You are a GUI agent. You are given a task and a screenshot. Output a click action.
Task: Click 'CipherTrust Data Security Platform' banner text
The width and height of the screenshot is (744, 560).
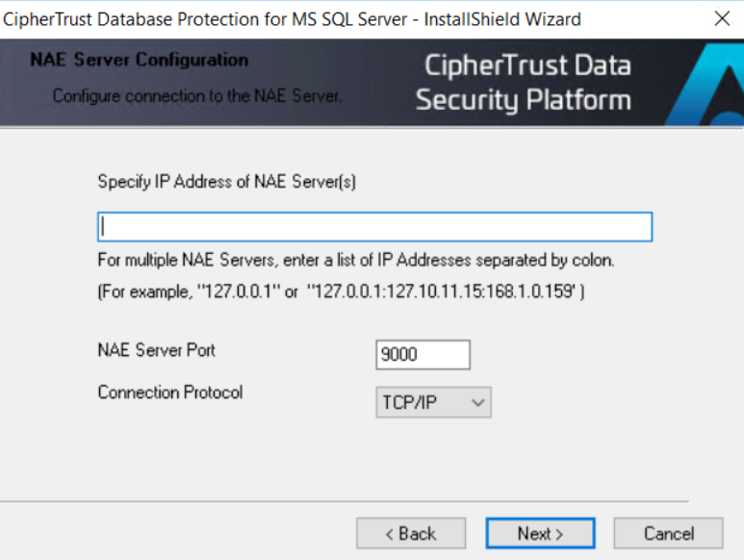coord(524,83)
